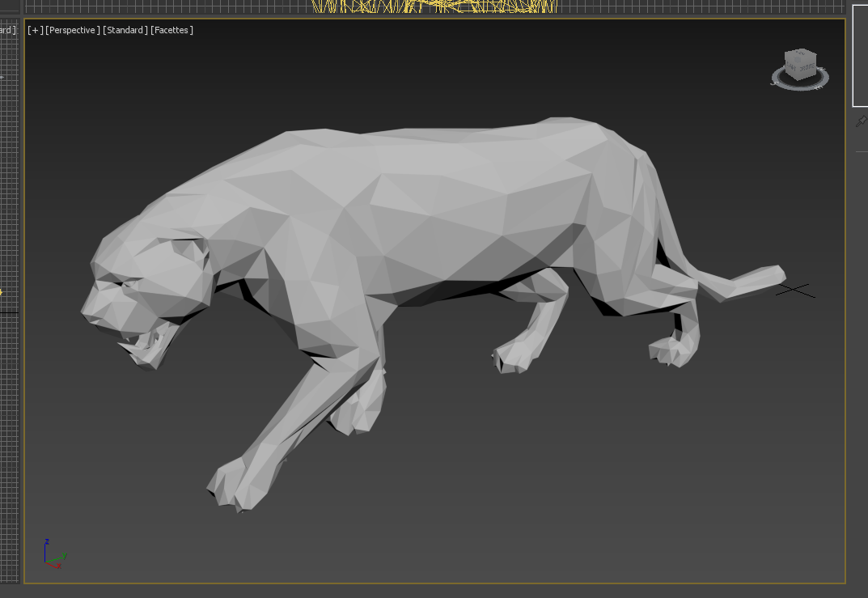Viewport: 868px width, 598px height.
Task: Click the partial shading label in left viewport
Action: coord(8,30)
